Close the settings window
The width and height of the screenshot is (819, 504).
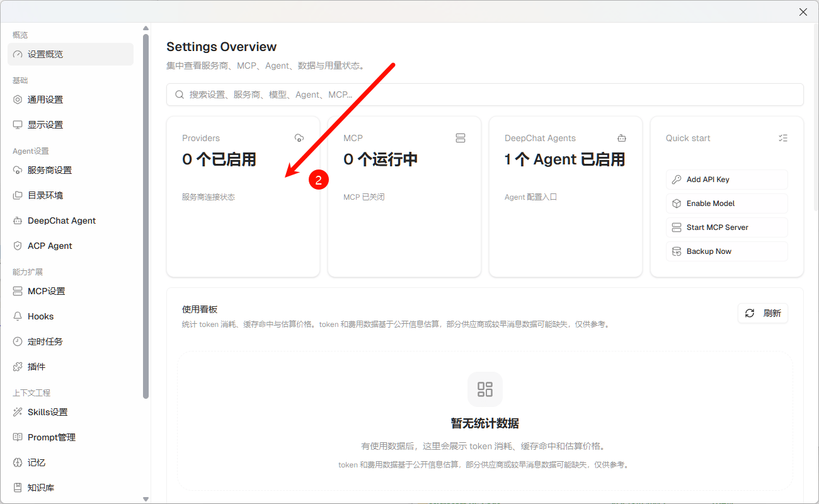(x=803, y=12)
